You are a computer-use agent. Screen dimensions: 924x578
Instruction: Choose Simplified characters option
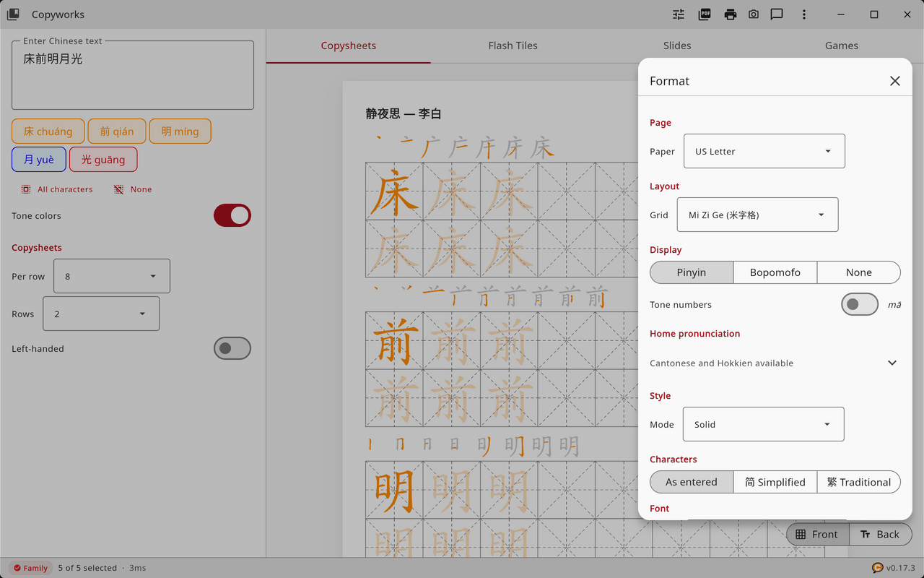click(775, 482)
